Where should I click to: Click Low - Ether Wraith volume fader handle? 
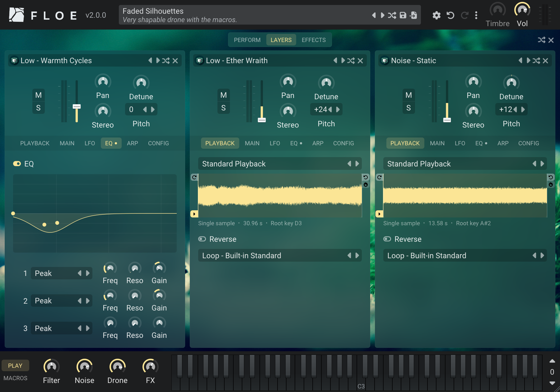click(x=262, y=120)
